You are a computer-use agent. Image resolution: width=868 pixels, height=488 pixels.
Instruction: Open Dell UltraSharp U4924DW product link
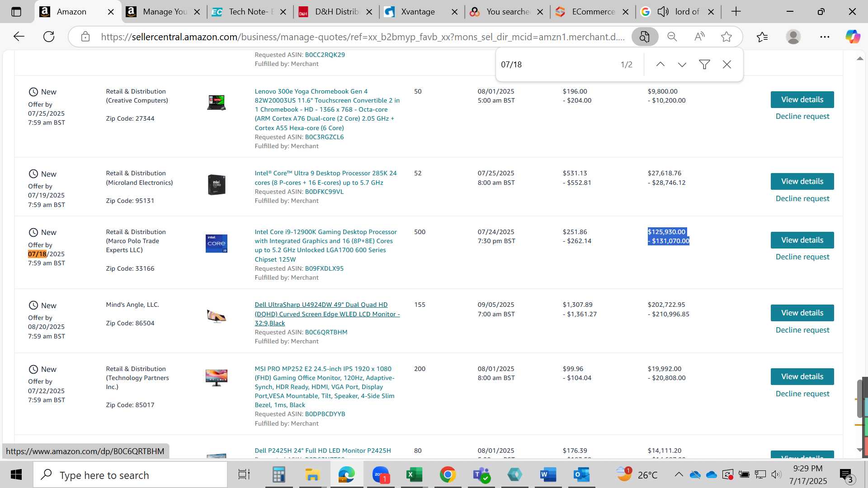pyautogui.click(x=327, y=314)
